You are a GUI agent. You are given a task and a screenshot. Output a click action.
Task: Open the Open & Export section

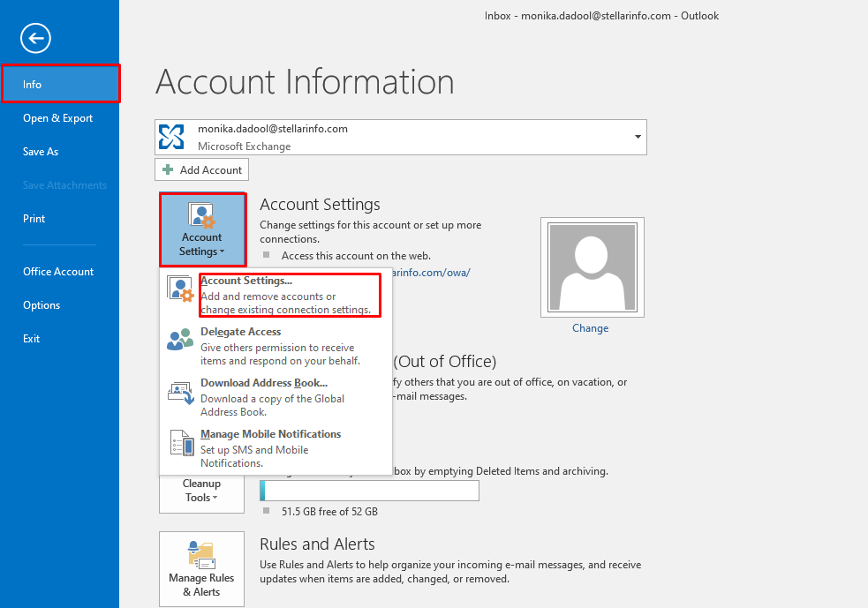pos(57,118)
